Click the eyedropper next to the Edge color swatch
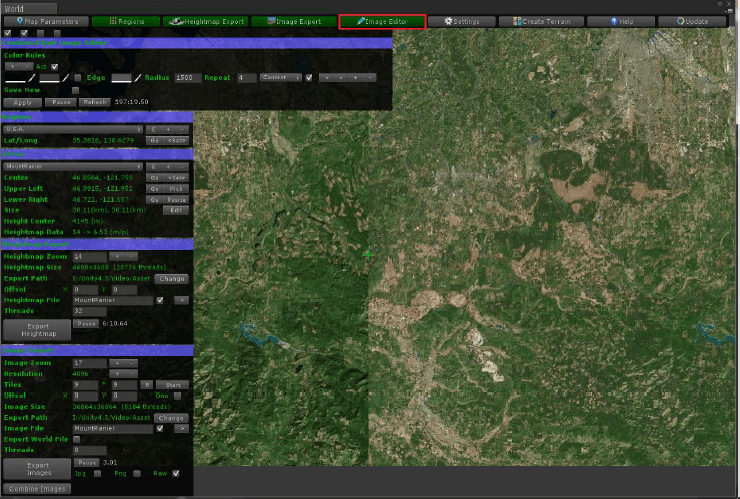 point(138,77)
